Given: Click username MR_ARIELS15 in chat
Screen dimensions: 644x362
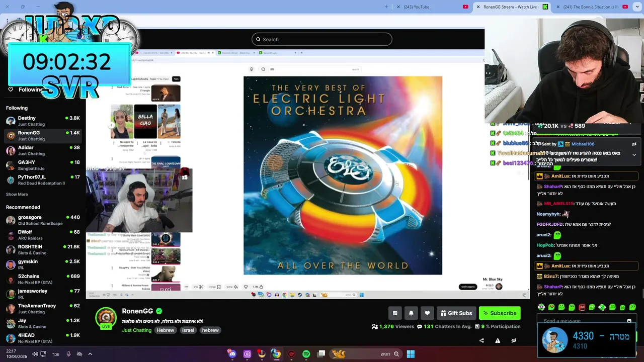Looking at the screenshot, I should tap(558, 204).
